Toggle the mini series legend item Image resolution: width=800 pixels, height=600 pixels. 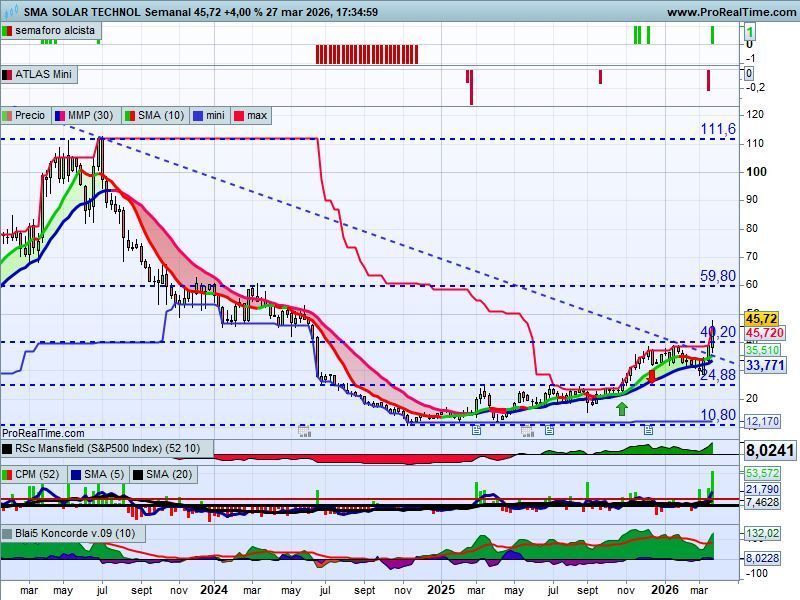click(210, 115)
